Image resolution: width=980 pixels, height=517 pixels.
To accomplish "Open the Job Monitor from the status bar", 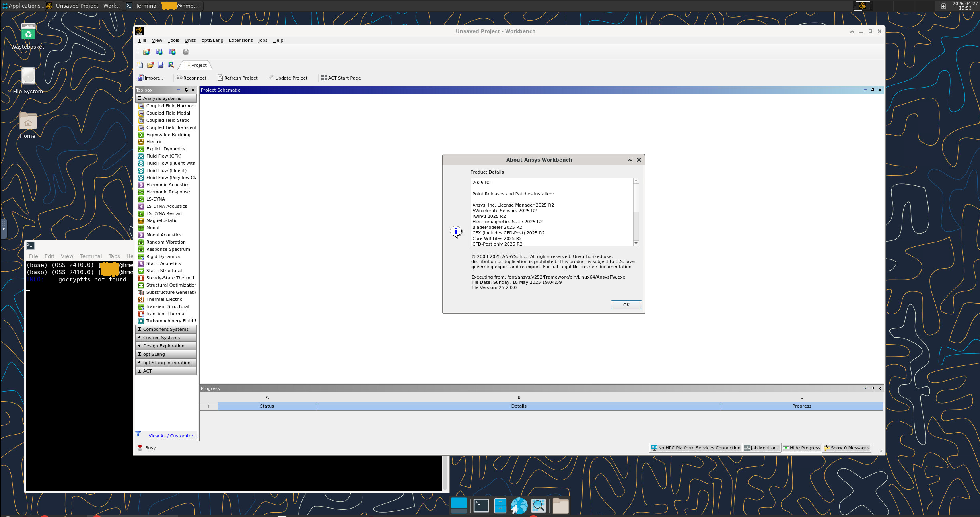I will [761, 448].
